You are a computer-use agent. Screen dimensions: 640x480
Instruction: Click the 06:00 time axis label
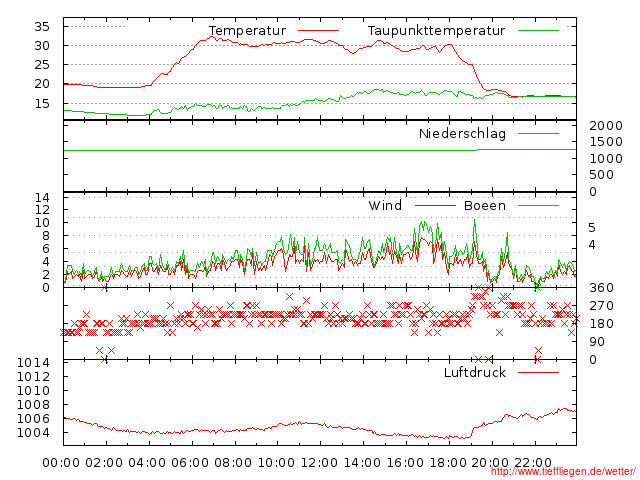(x=190, y=463)
